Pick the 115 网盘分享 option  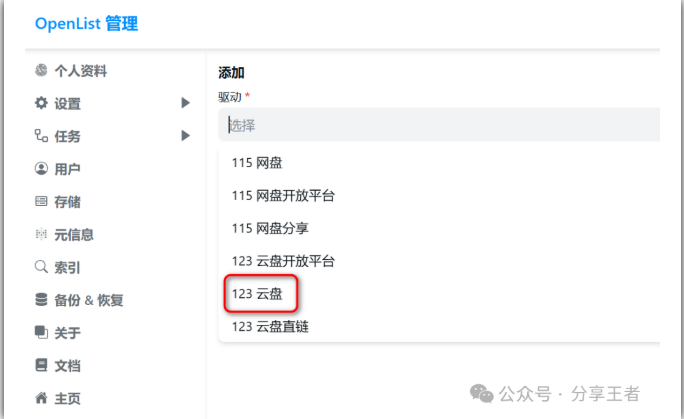(x=270, y=228)
